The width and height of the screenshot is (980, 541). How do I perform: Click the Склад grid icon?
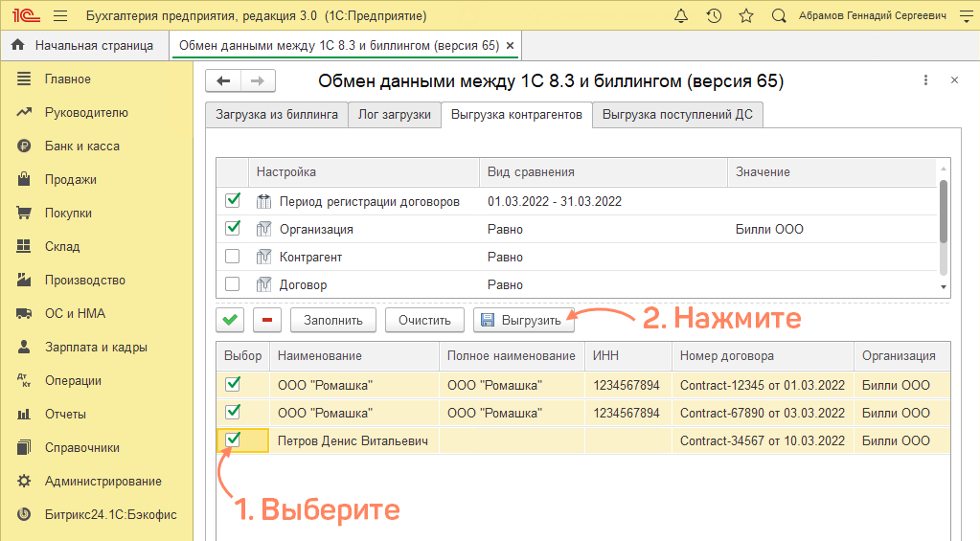point(24,246)
